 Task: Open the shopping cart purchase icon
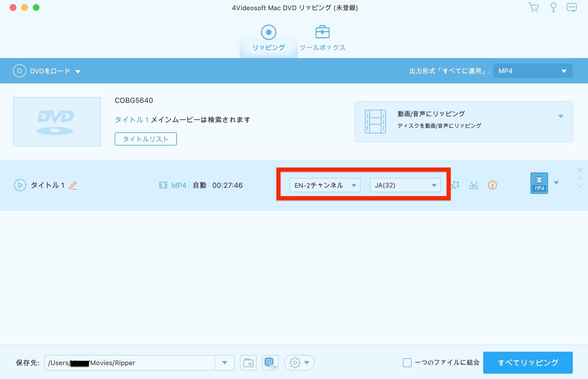coord(533,8)
